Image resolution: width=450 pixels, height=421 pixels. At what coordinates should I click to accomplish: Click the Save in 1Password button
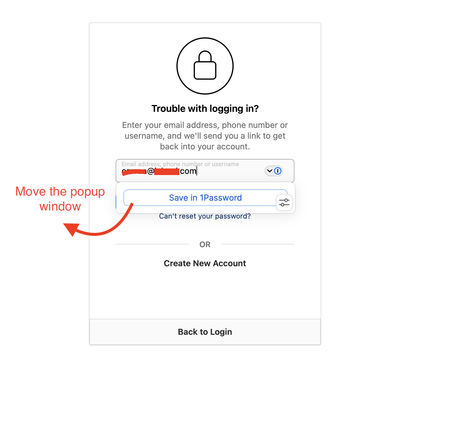click(x=205, y=198)
